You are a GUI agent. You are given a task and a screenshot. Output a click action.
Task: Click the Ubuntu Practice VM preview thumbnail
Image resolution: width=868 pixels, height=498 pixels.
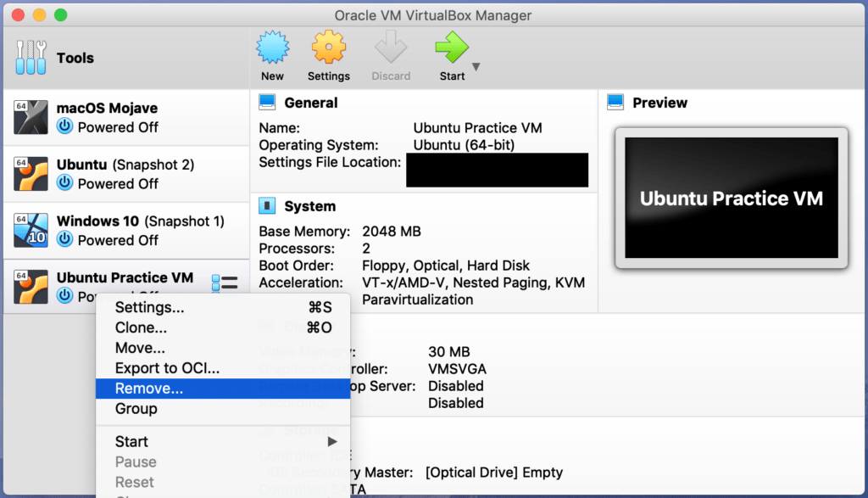click(732, 198)
